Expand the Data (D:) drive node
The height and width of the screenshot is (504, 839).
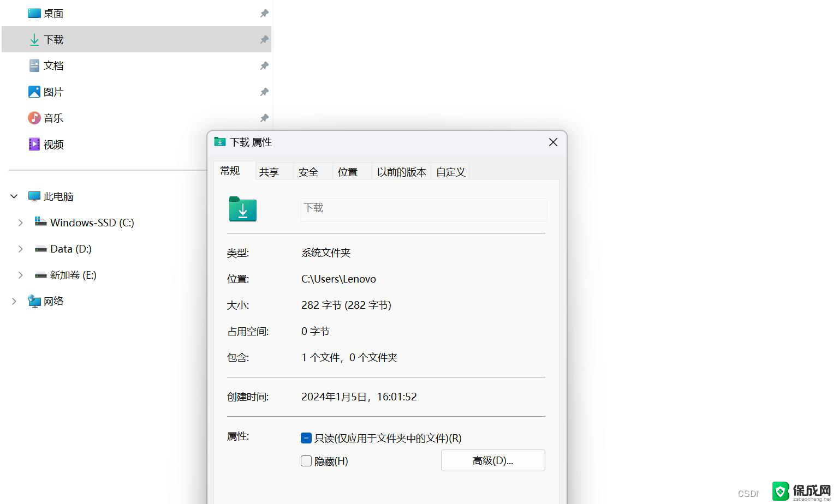[21, 249]
